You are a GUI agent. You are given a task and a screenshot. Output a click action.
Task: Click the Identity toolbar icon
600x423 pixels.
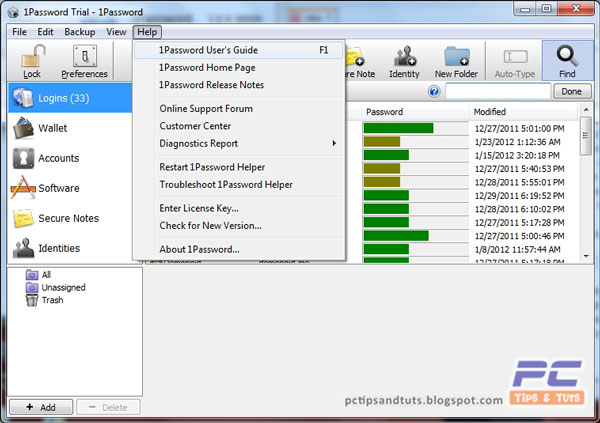[x=404, y=56]
